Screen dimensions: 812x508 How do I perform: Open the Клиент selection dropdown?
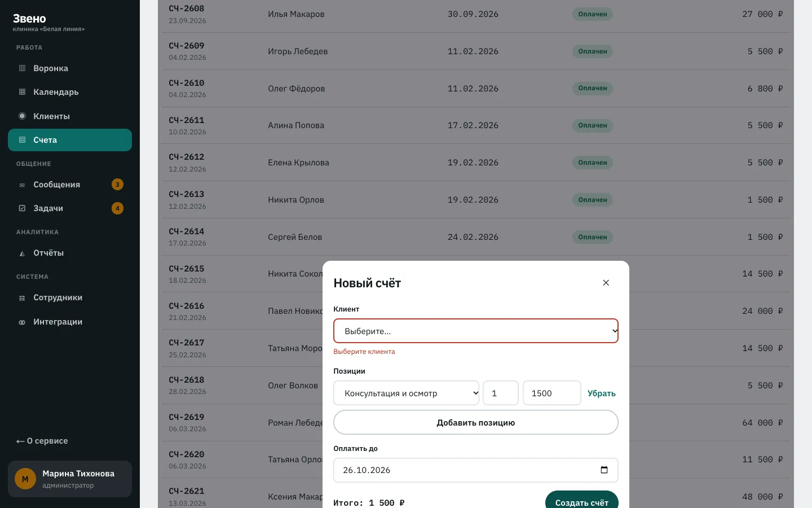click(x=476, y=331)
